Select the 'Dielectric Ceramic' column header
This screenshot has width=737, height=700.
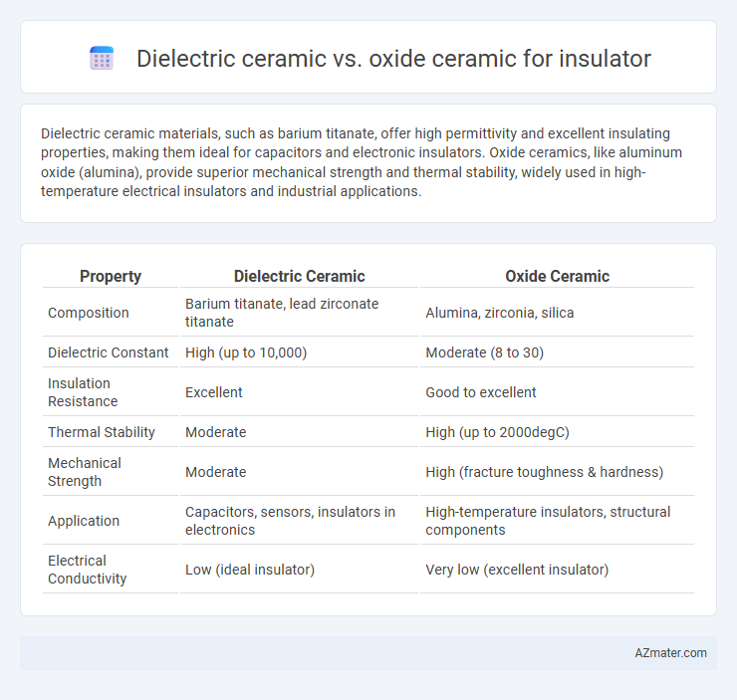pyautogui.click(x=300, y=276)
